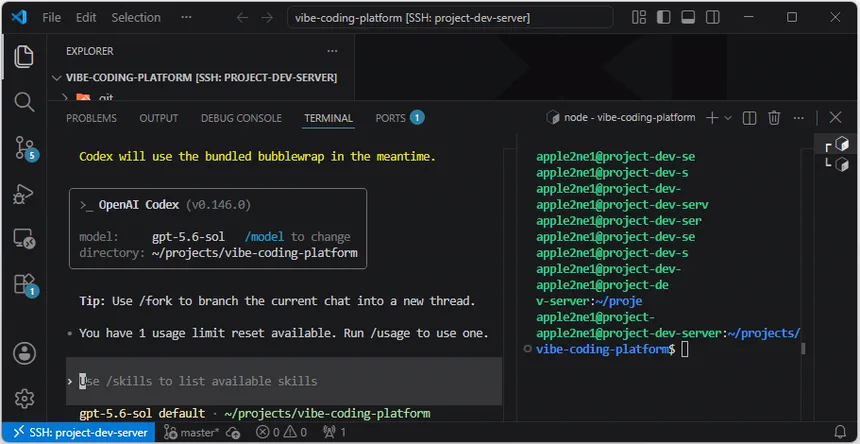This screenshot has height=444, width=860.
Task: Click vibe-coding-platform$ shell prompt
Action: click(x=606, y=349)
